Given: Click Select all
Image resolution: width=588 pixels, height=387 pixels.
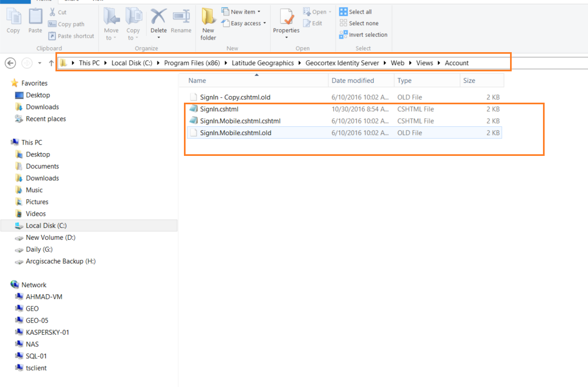Looking at the screenshot, I should 356,12.
